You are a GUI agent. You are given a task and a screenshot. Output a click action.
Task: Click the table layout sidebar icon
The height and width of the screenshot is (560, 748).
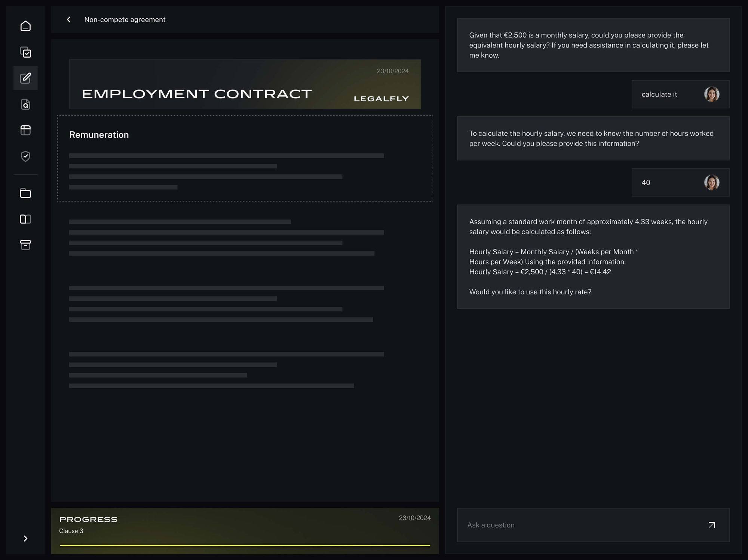pyautogui.click(x=25, y=130)
